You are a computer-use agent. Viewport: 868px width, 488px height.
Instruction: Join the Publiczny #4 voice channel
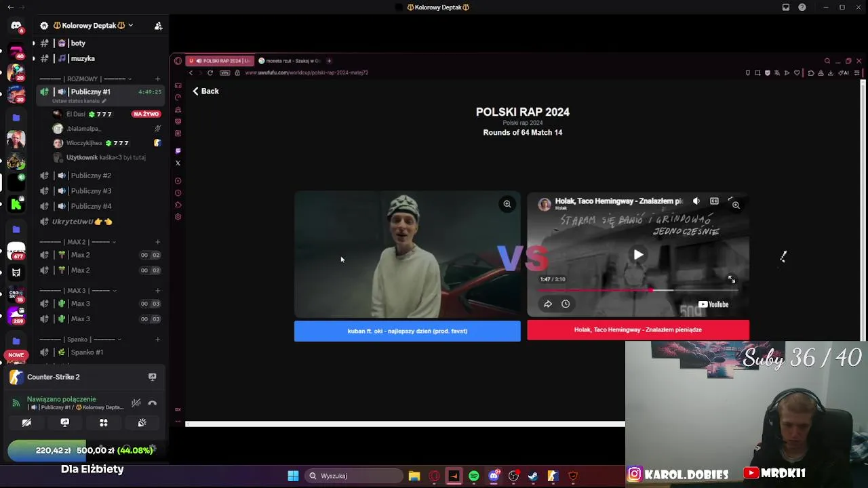(x=91, y=206)
